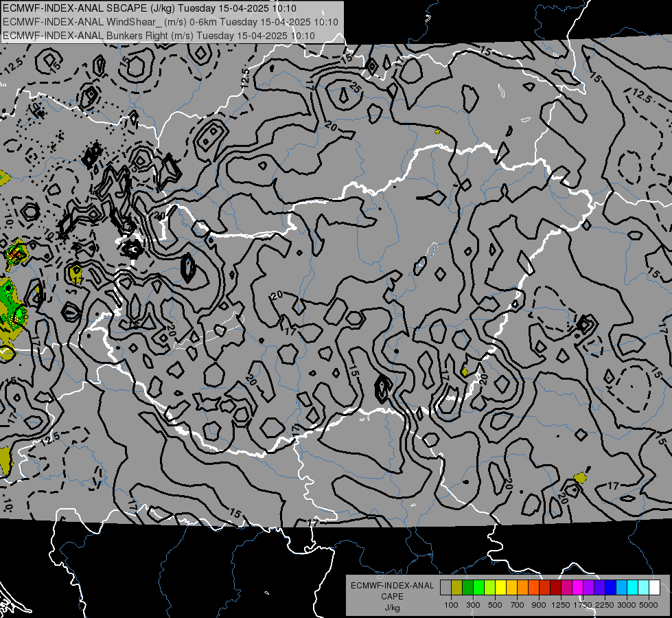Select the yellow-green legend swatch
The image size is (672, 618).
(490, 588)
